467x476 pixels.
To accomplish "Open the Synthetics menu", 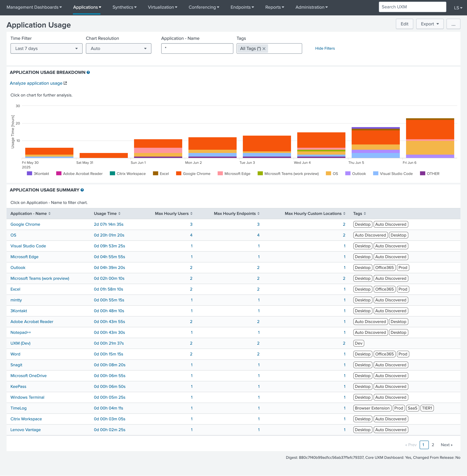I will (124, 7).
